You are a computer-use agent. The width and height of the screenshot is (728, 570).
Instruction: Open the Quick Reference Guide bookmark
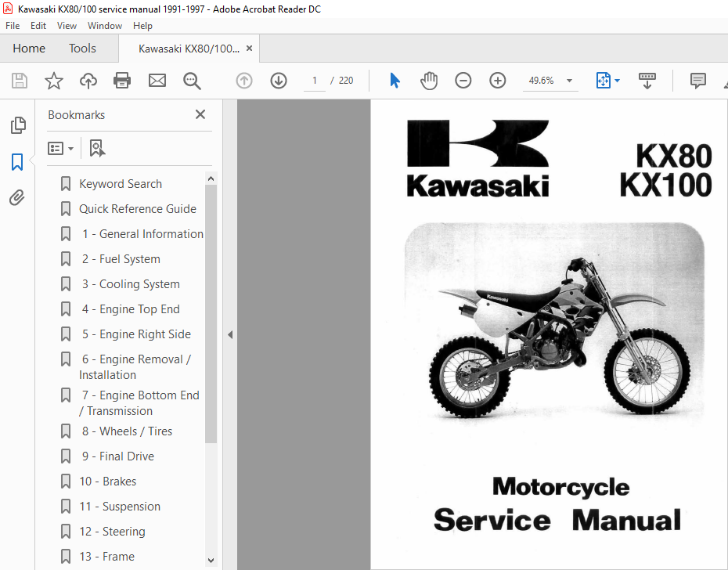point(138,209)
